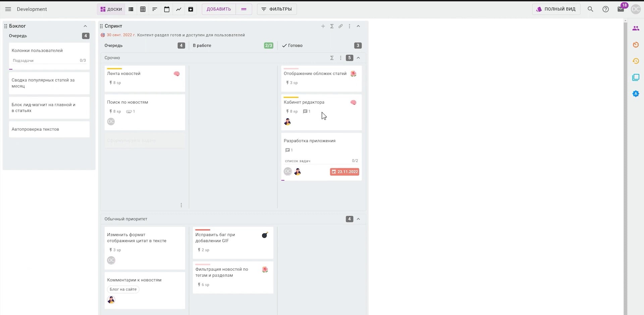The width and height of the screenshot is (644, 315).
Task: Open the Кабинет редактора card title
Action: point(304,102)
